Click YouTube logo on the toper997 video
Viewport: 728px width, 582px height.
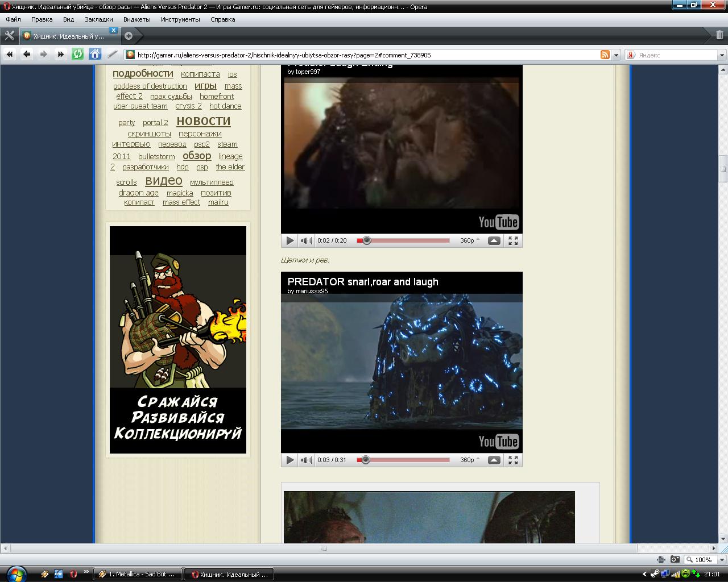pos(498,222)
